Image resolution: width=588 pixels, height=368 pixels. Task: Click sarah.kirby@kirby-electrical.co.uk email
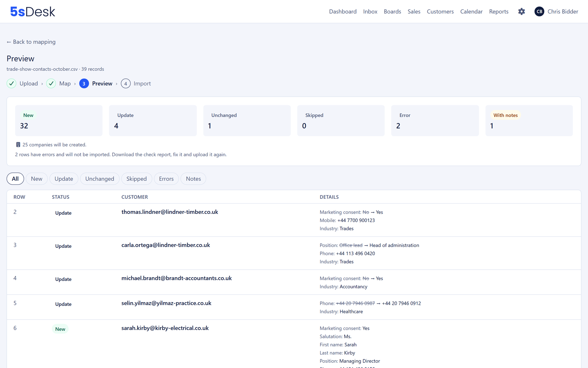coord(165,328)
